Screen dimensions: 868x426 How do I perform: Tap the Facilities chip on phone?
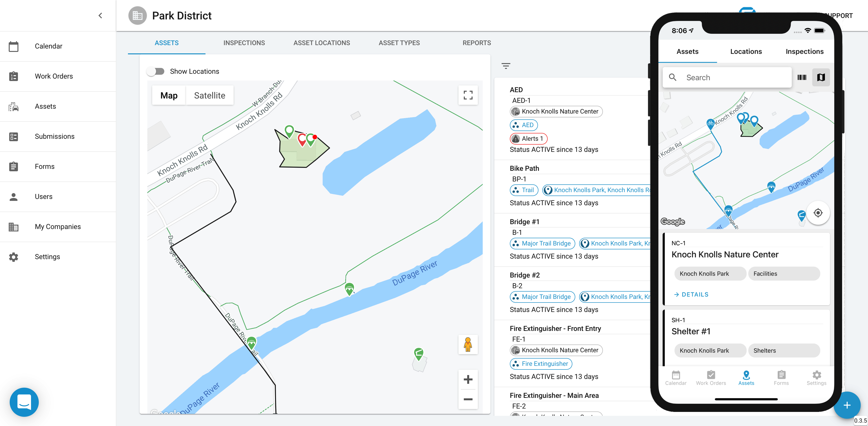click(x=784, y=274)
